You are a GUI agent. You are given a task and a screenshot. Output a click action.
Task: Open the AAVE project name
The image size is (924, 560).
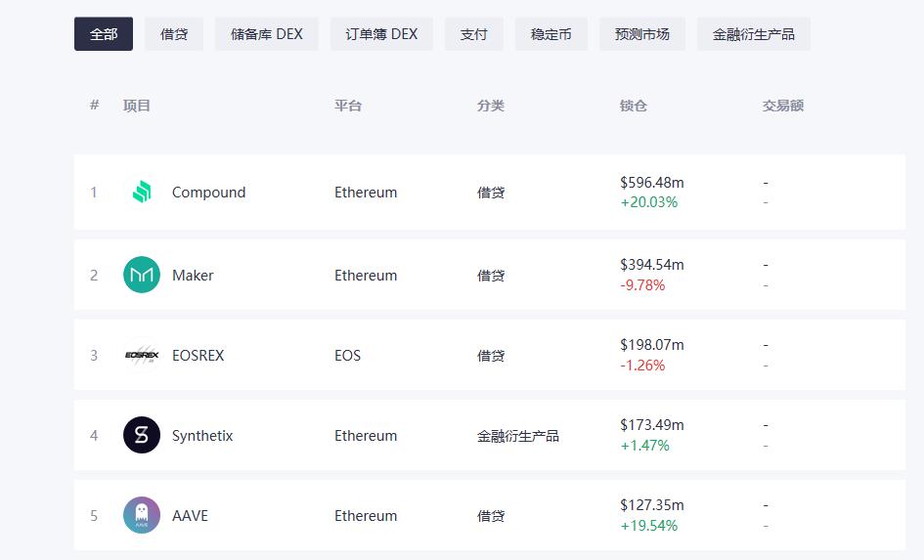(190, 516)
